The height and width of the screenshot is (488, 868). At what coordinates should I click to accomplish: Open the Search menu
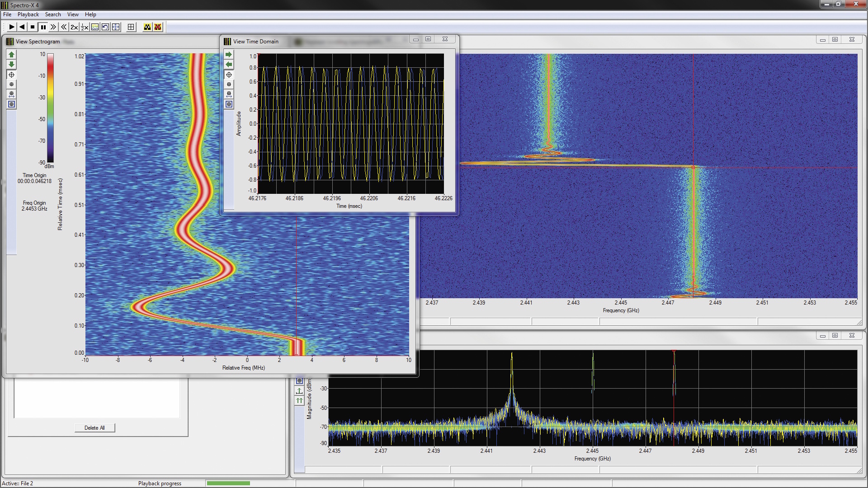53,14
